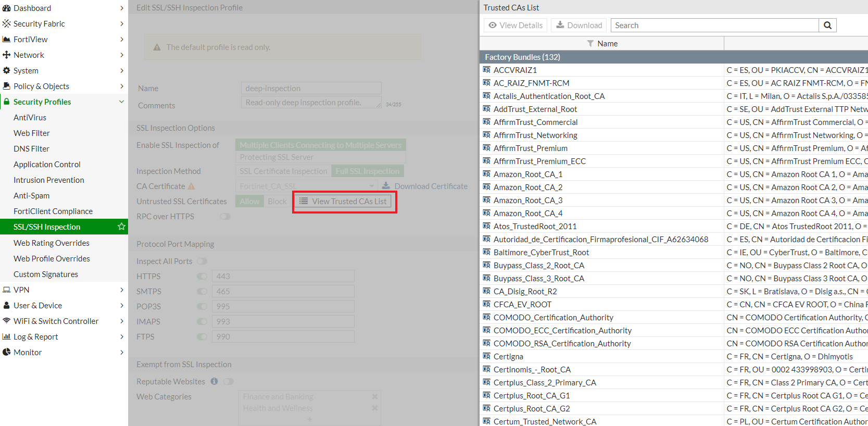Select Allow for Untrusted SSL Certificates
This screenshot has height=426, width=868.
click(249, 202)
